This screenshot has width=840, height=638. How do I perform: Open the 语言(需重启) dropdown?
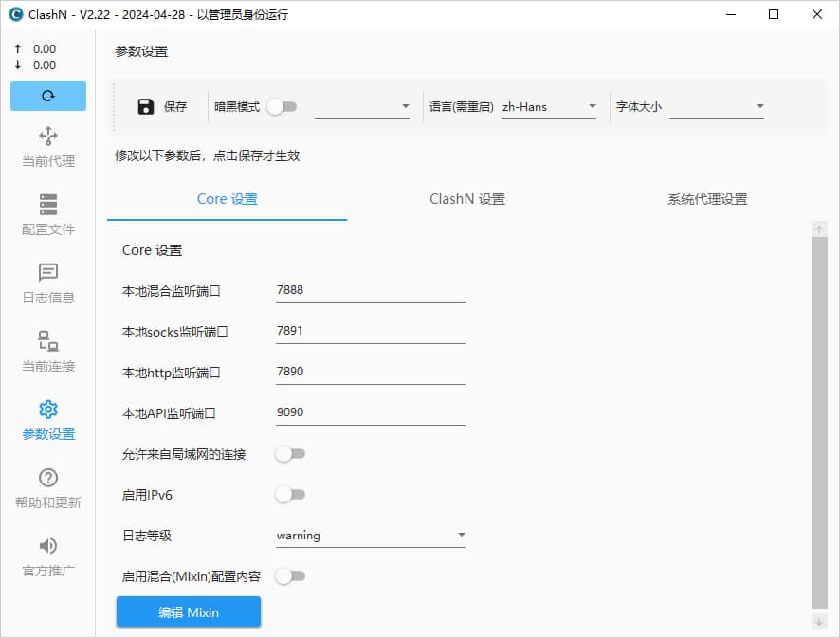[x=550, y=107]
